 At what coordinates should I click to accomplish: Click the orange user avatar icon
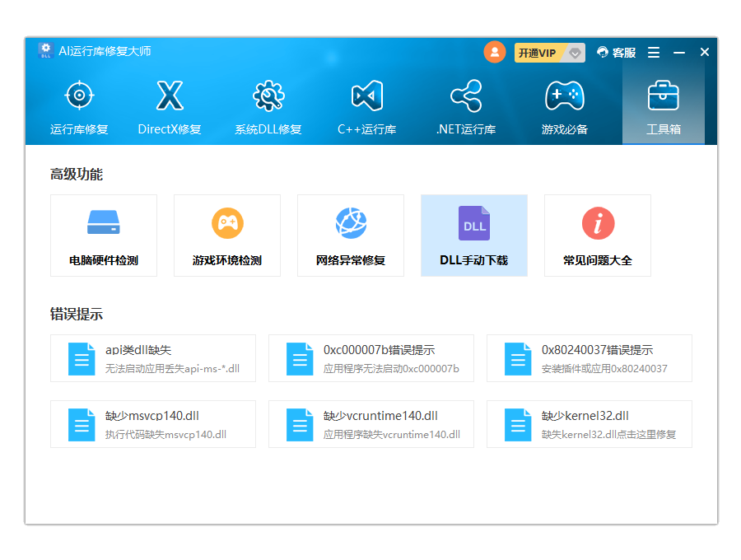495,52
